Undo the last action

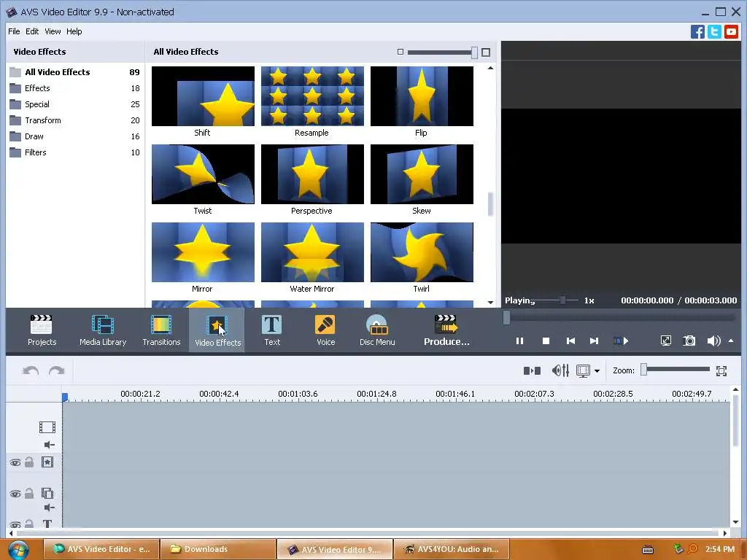[31, 370]
